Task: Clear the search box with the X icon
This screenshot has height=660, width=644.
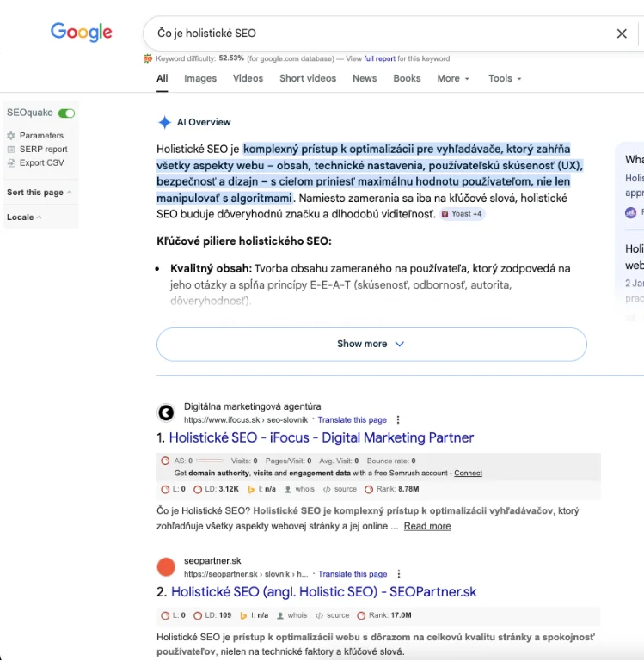Action: [x=622, y=34]
